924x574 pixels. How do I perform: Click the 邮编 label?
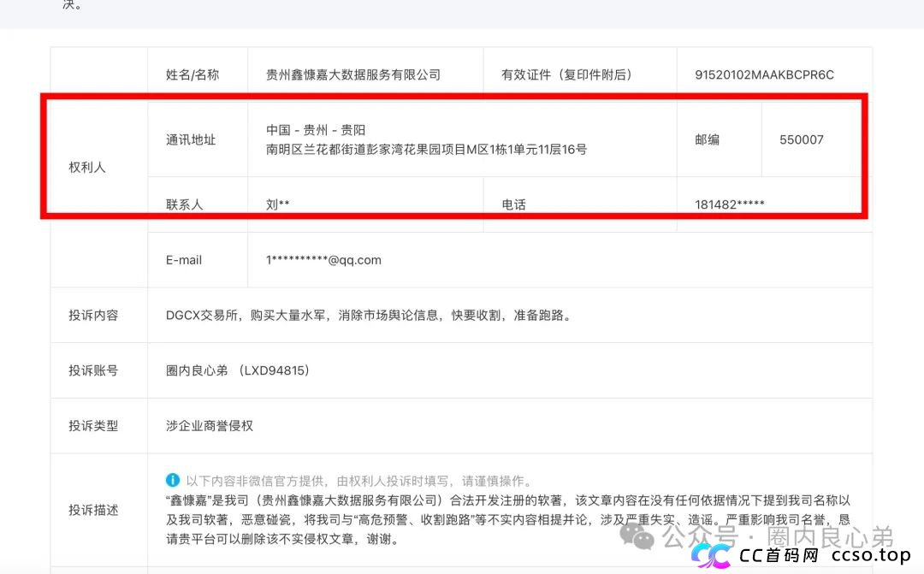click(x=708, y=139)
